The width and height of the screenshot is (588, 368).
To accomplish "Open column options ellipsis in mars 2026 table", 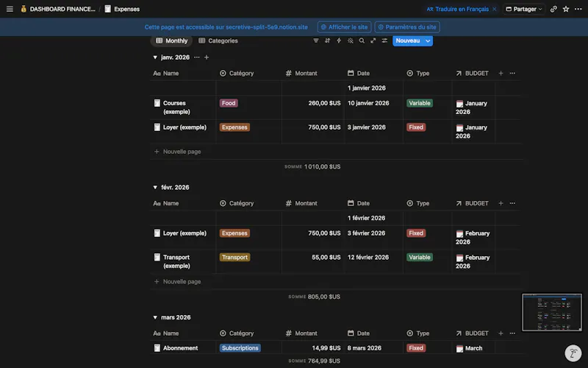I will pyautogui.click(x=512, y=333).
